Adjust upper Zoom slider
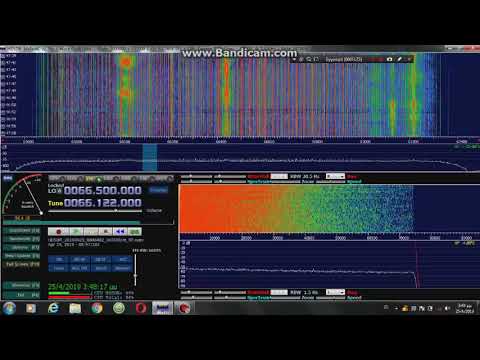This screenshot has width=480, height=360. tap(285, 181)
